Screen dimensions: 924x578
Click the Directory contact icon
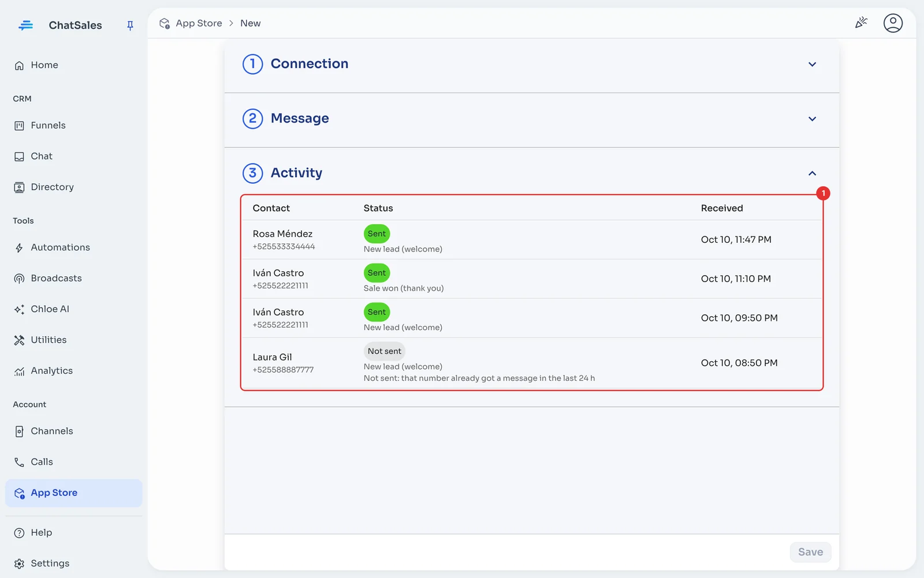[x=19, y=187]
